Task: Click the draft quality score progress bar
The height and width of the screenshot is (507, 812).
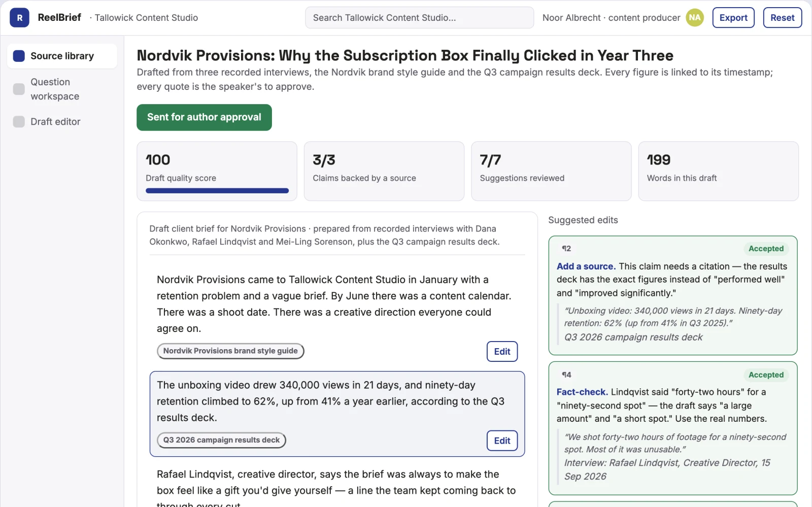Action: click(217, 191)
